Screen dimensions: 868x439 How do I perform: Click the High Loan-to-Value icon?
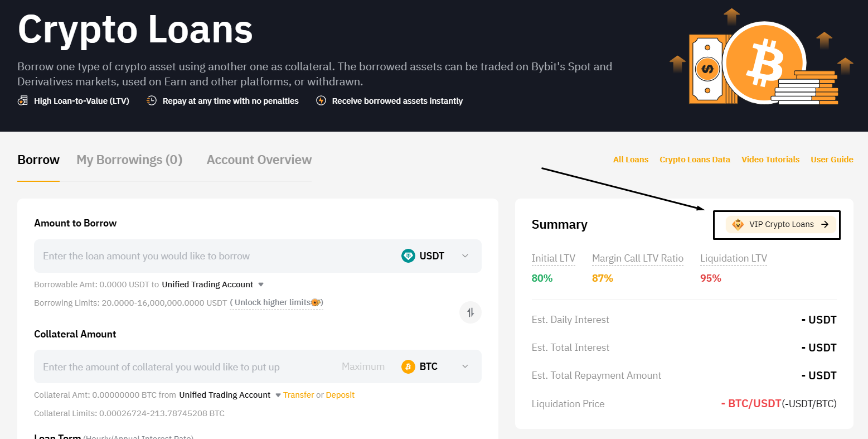click(23, 101)
